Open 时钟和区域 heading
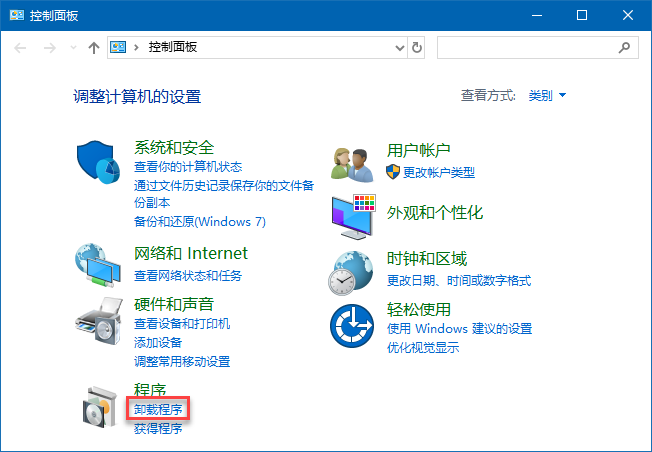Screen dimensions: 652x452 click(x=427, y=258)
